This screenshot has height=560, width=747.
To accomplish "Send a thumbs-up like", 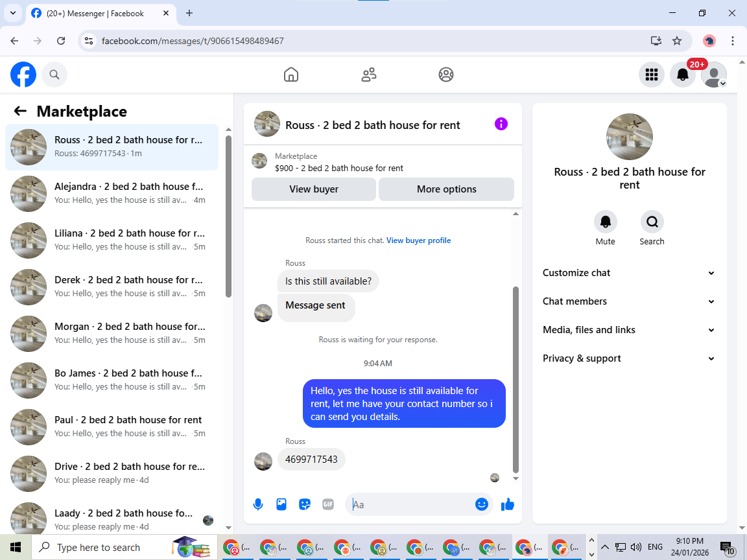I will pyautogui.click(x=508, y=504).
